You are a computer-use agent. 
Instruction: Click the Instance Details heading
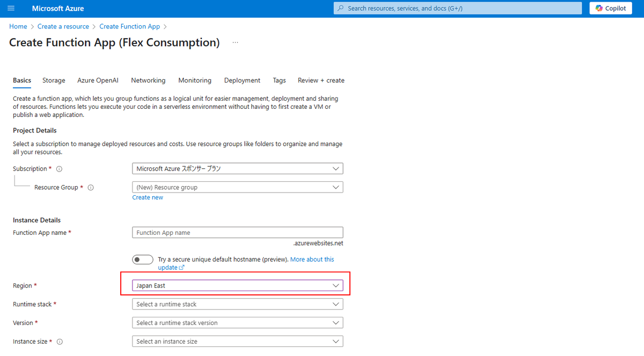37,220
